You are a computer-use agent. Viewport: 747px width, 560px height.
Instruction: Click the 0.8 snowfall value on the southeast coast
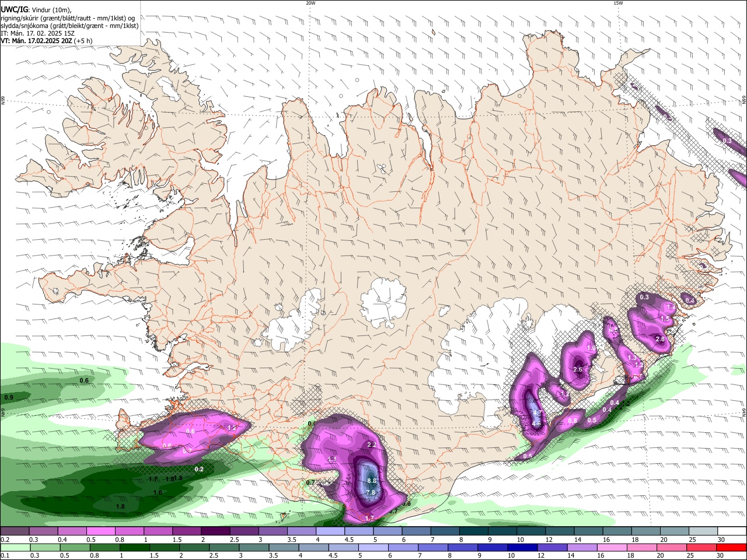coord(573,421)
